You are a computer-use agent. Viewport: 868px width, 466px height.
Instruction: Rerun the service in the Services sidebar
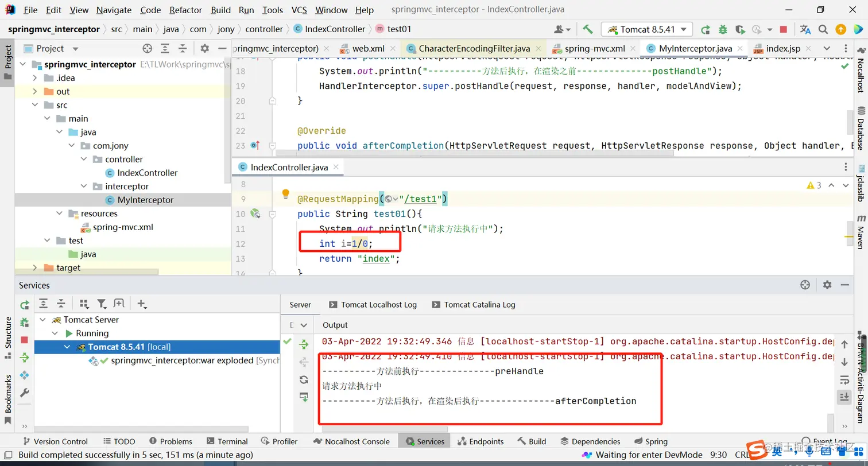click(24, 305)
